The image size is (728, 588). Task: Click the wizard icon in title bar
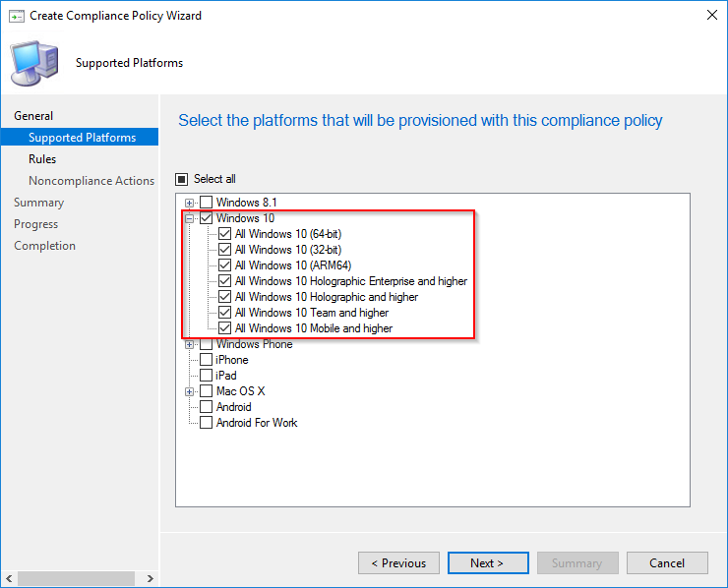pyautogui.click(x=15, y=15)
